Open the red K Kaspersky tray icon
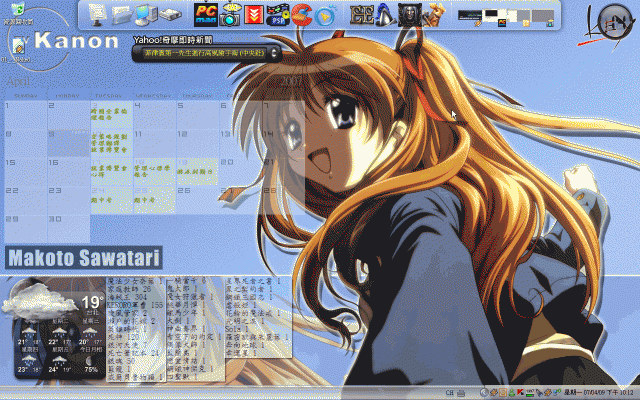The width and height of the screenshot is (640, 400). [x=520, y=393]
